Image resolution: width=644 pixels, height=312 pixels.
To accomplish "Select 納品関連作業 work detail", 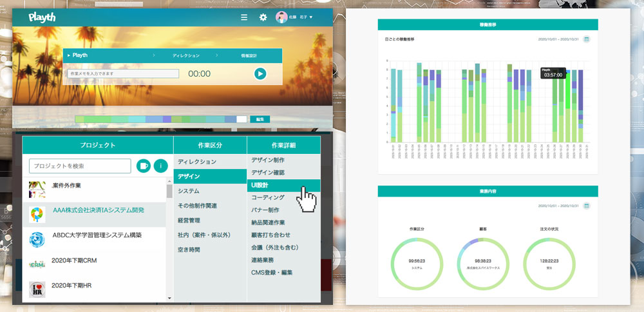I will click(x=283, y=222).
